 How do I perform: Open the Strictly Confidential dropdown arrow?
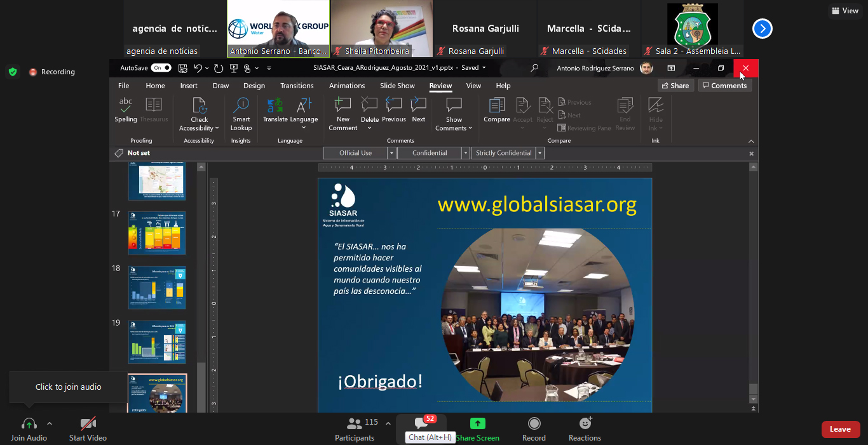click(x=540, y=153)
